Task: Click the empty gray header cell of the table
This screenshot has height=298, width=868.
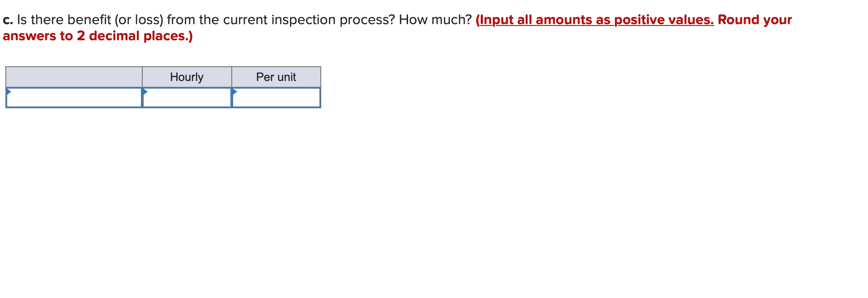Action: (x=74, y=77)
